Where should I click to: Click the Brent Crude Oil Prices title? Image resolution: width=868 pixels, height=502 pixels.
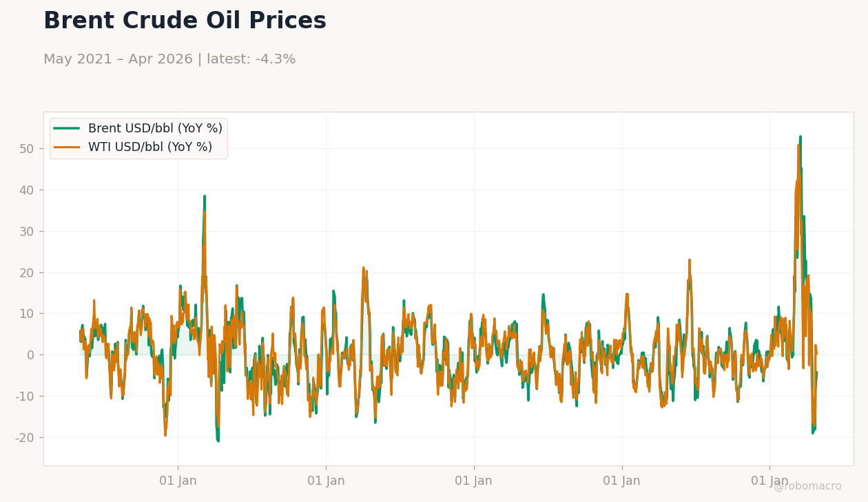(x=185, y=21)
